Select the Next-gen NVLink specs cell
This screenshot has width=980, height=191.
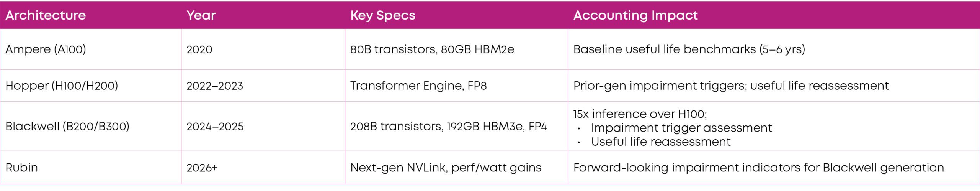(446, 168)
